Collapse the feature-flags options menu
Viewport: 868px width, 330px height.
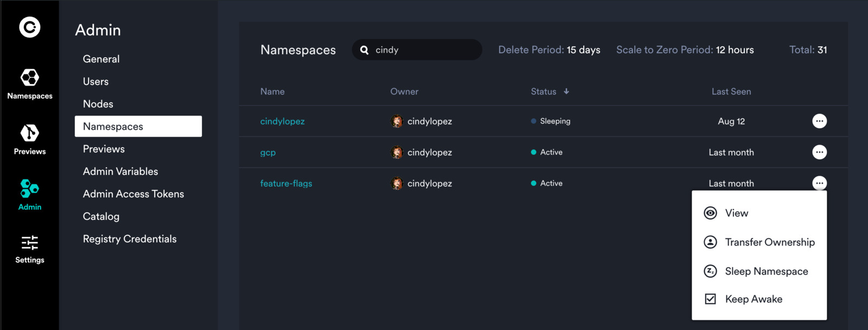[x=819, y=183]
